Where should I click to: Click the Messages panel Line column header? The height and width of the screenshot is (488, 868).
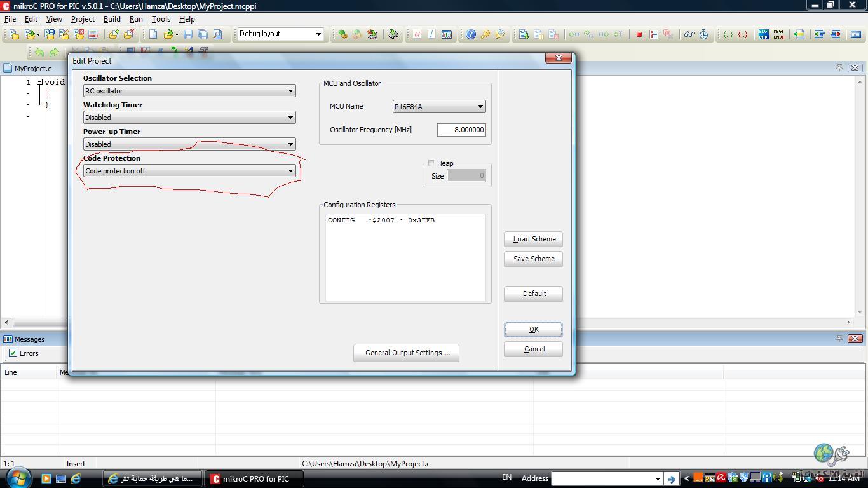(x=29, y=372)
